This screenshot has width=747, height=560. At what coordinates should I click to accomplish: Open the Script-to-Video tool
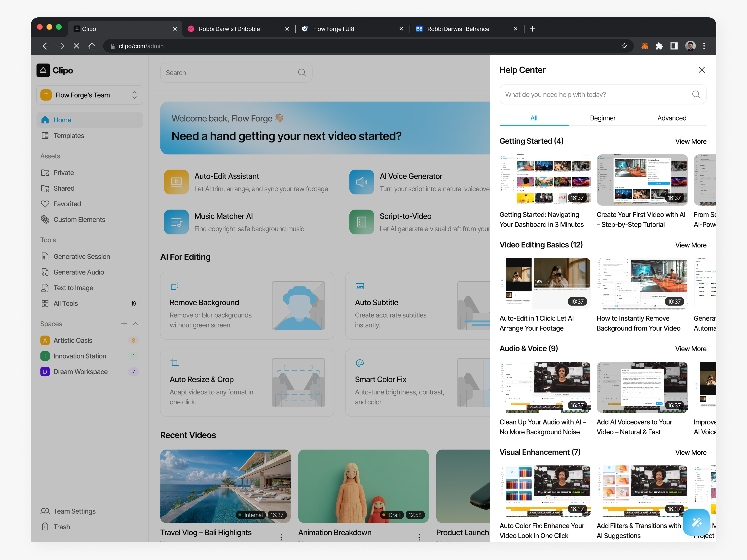click(x=406, y=216)
